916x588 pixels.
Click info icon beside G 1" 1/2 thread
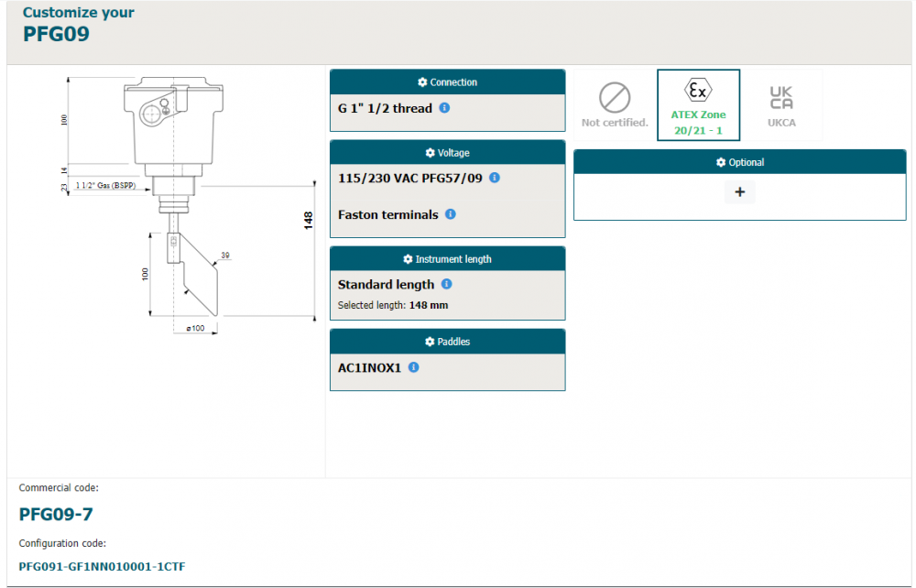click(x=444, y=108)
